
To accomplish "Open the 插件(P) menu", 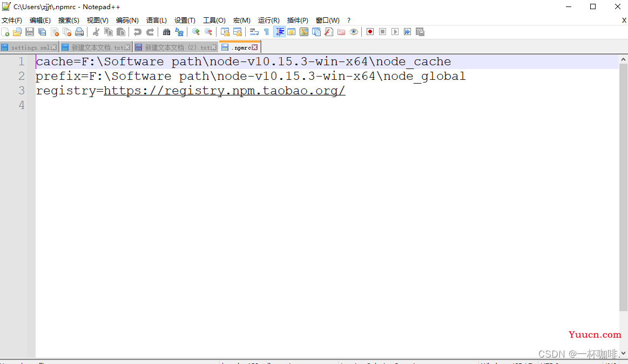I will 298,20.
